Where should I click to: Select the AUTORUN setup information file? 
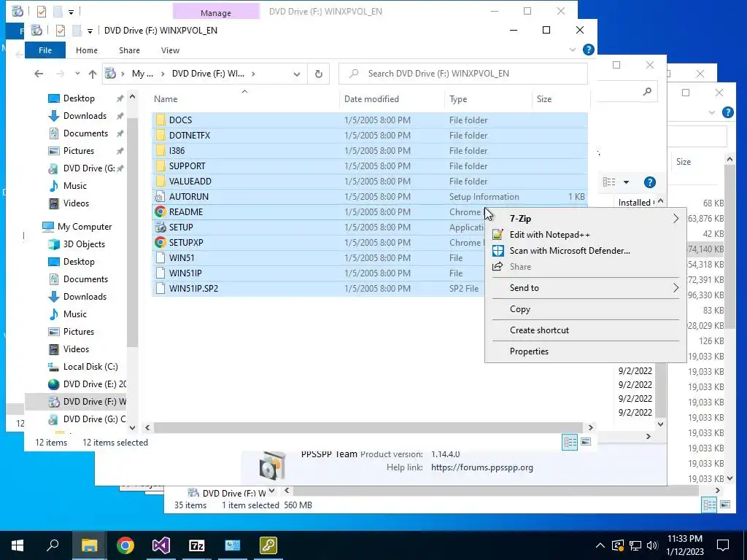coord(370,196)
